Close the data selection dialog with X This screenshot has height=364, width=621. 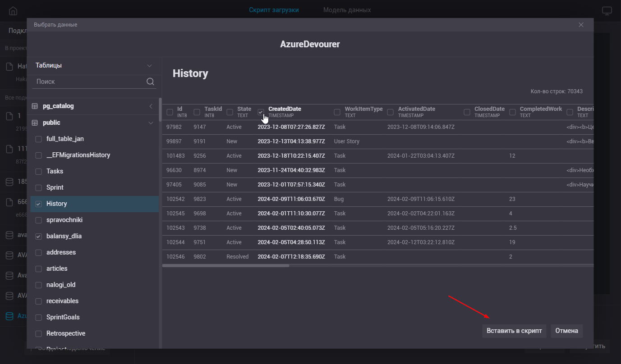pyautogui.click(x=581, y=25)
